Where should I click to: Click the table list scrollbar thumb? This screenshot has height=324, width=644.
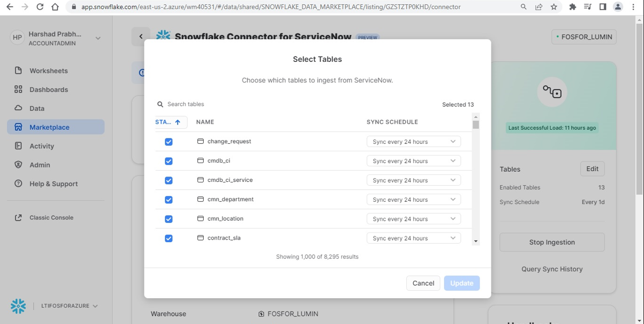[476, 124]
